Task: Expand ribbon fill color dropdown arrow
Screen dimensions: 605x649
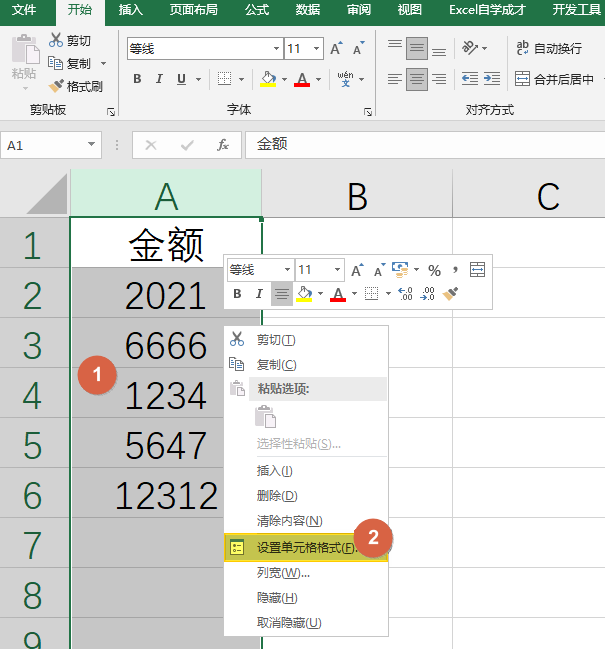Action: point(284,79)
